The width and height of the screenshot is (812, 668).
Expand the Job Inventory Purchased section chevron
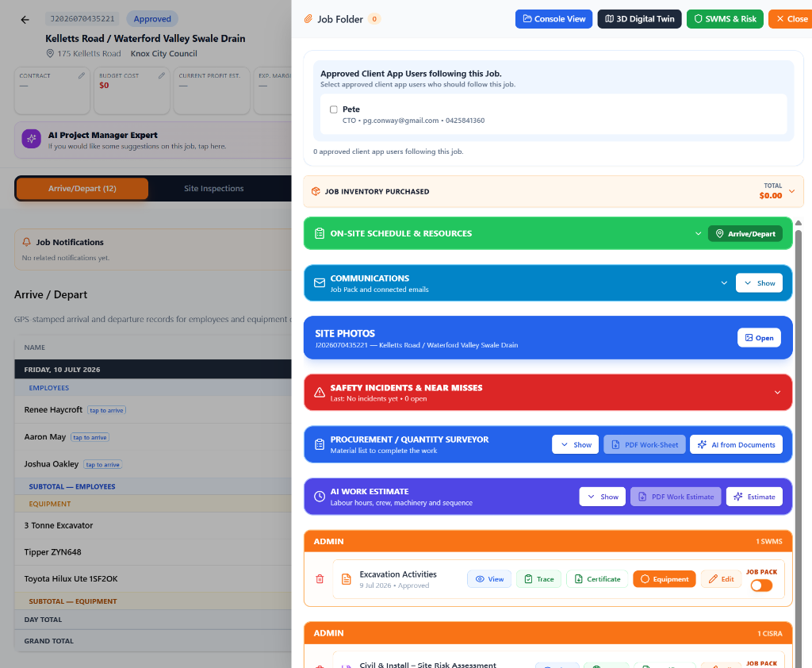point(792,191)
